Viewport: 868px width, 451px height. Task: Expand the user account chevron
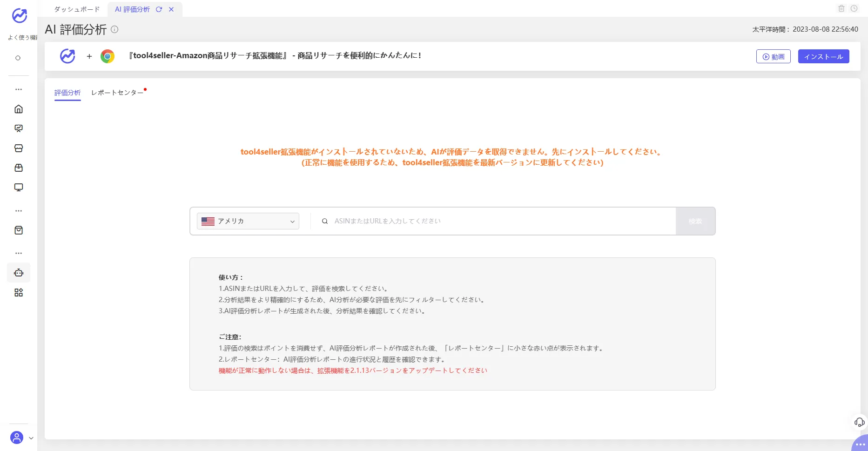[x=31, y=438]
